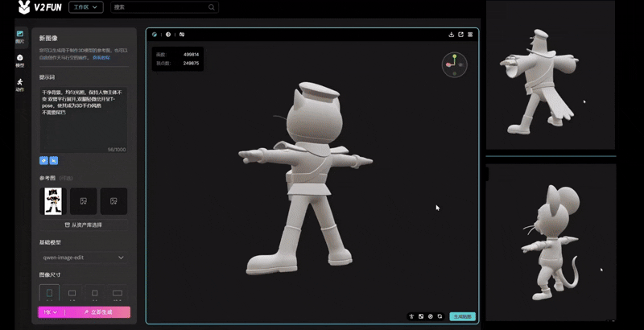This screenshot has width=644, height=330.
Task: Open the qwen-image-edit base model dropdown
Action: pyautogui.click(x=83, y=258)
